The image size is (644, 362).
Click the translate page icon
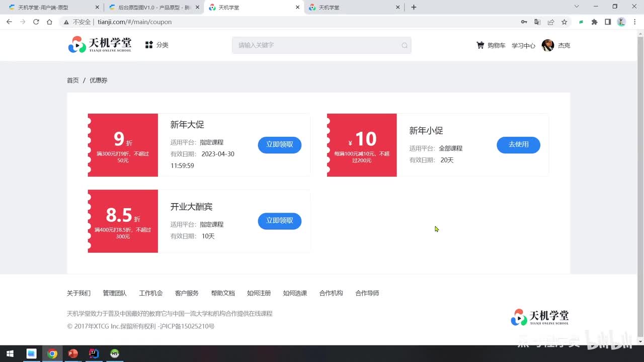537,22
